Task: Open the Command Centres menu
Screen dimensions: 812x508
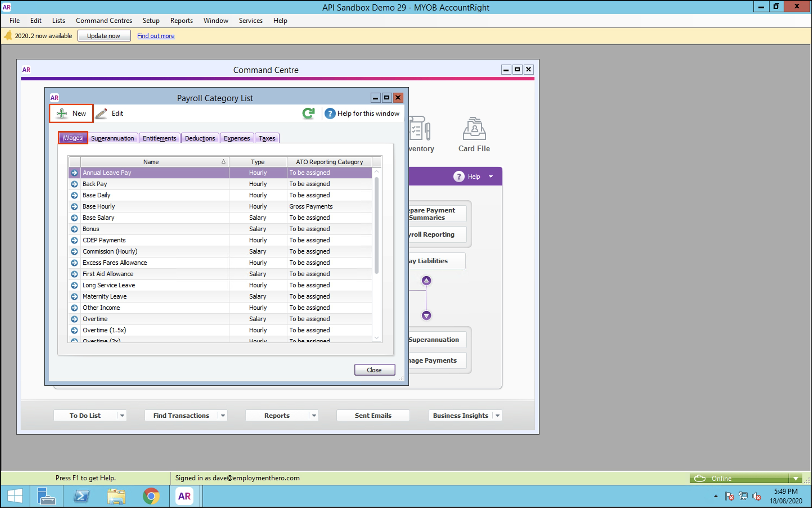Action: click(x=104, y=21)
